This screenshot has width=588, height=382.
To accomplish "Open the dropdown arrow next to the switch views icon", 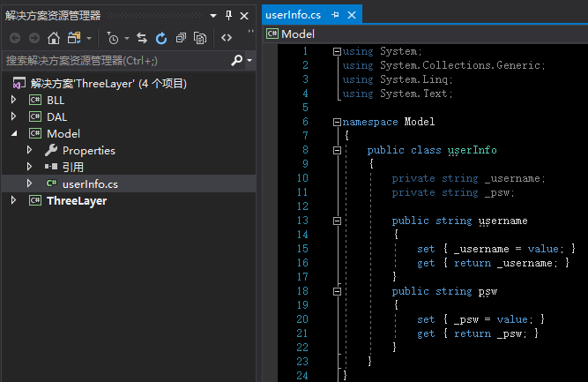I will pos(89,38).
